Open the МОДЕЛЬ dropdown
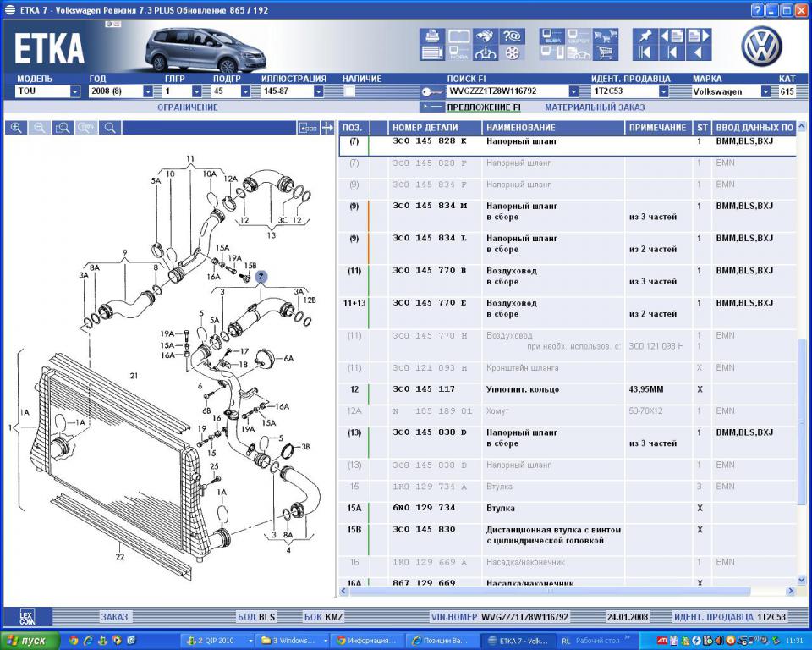 click(x=75, y=91)
